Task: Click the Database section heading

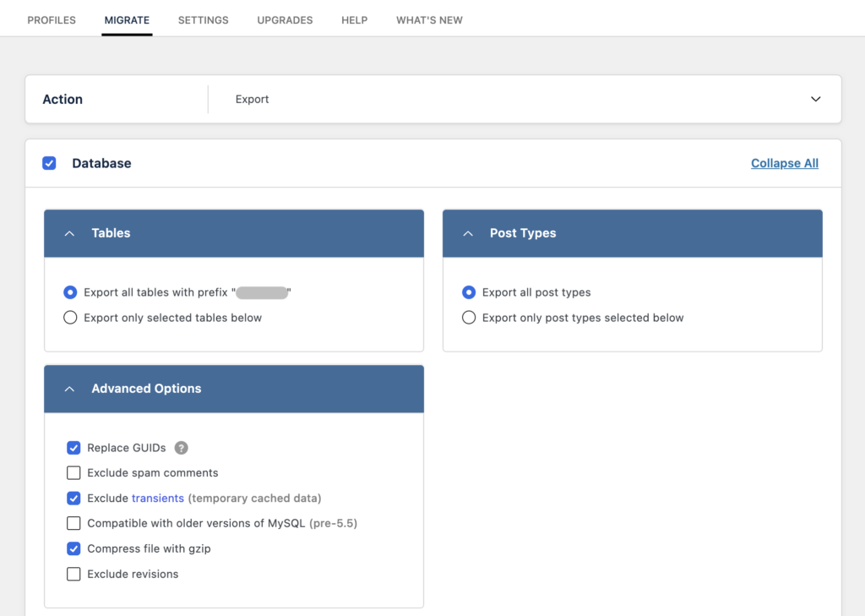Action: pyautogui.click(x=101, y=163)
